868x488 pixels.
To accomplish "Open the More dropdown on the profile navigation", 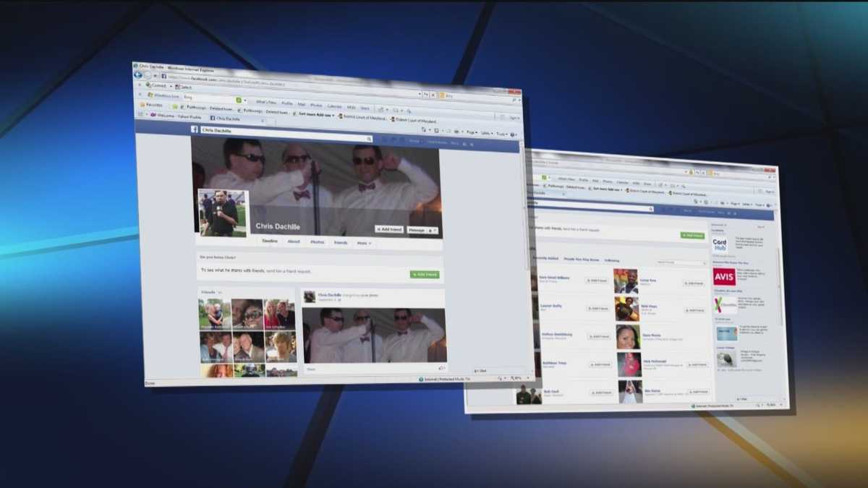I will click(364, 243).
